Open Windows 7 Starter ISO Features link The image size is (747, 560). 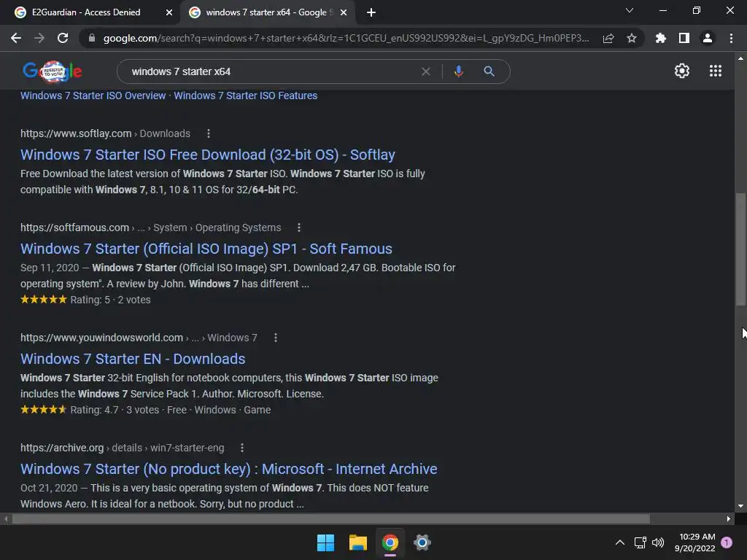(x=245, y=96)
